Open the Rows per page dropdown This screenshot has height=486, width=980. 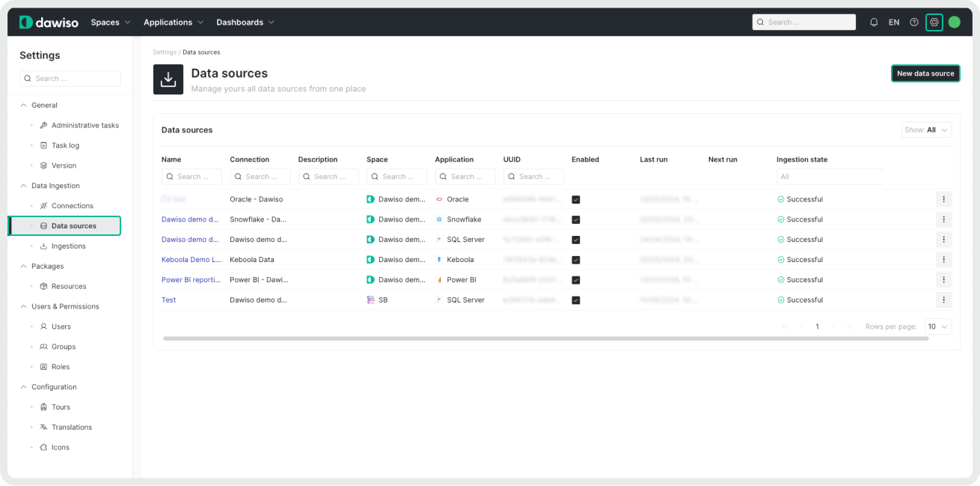pyautogui.click(x=938, y=326)
